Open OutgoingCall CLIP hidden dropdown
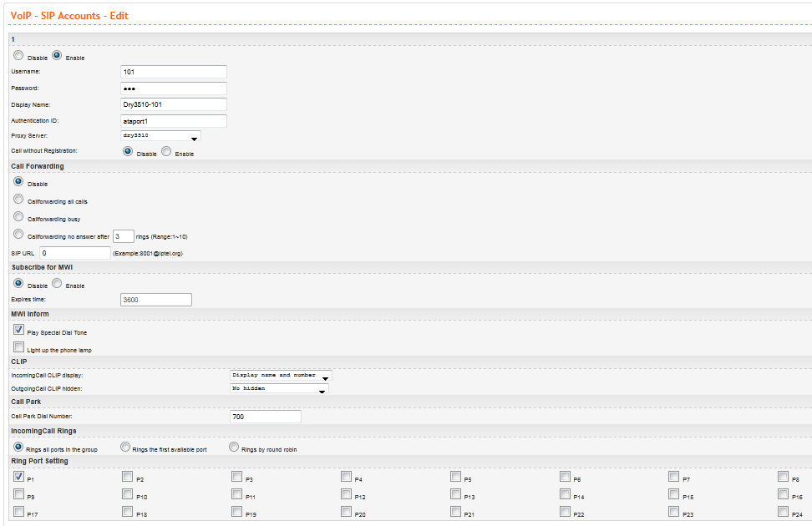The height and width of the screenshot is (526, 812). coord(278,389)
